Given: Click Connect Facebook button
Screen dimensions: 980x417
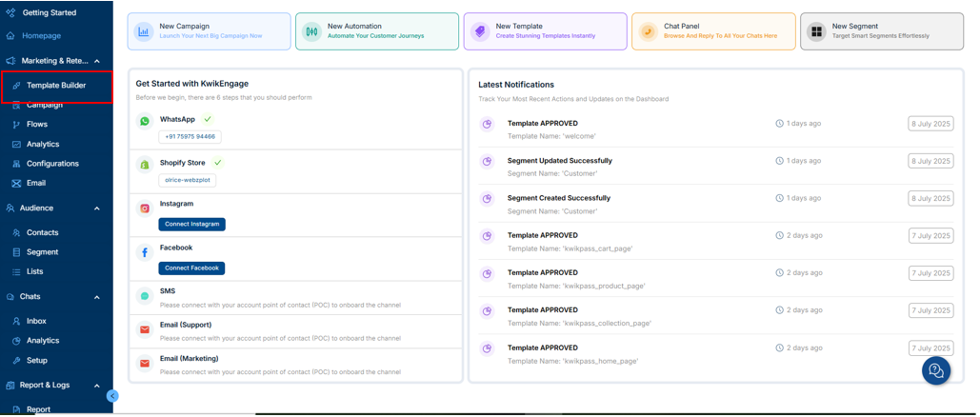Looking at the screenshot, I should point(191,268).
